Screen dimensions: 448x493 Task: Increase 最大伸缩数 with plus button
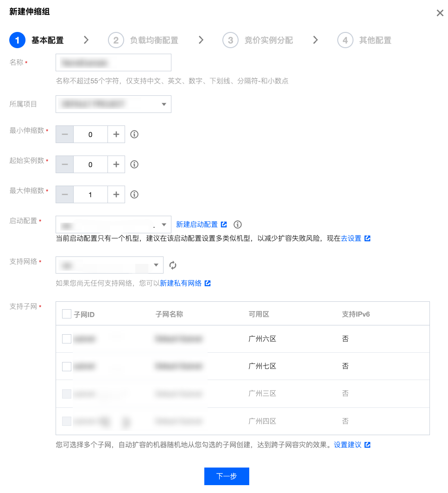(x=116, y=194)
